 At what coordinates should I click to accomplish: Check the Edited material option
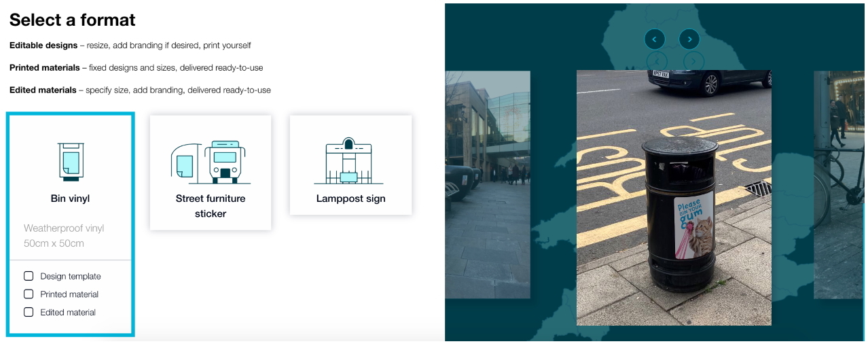pos(29,312)
